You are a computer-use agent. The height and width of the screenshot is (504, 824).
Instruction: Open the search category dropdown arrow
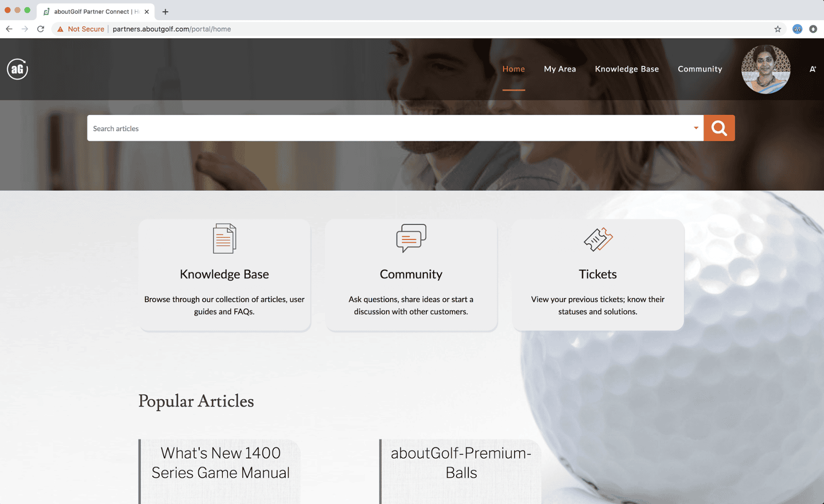point(696,128)
